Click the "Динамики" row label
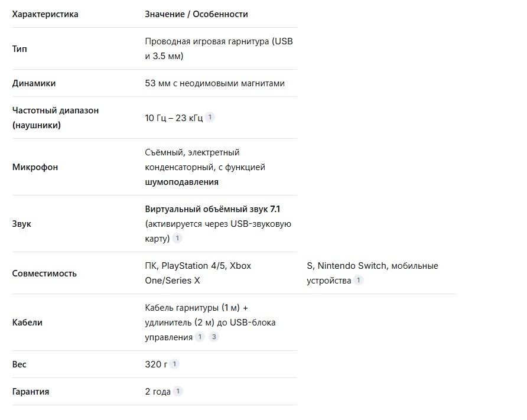The image size is (527, 420). [x=34, y=83]
